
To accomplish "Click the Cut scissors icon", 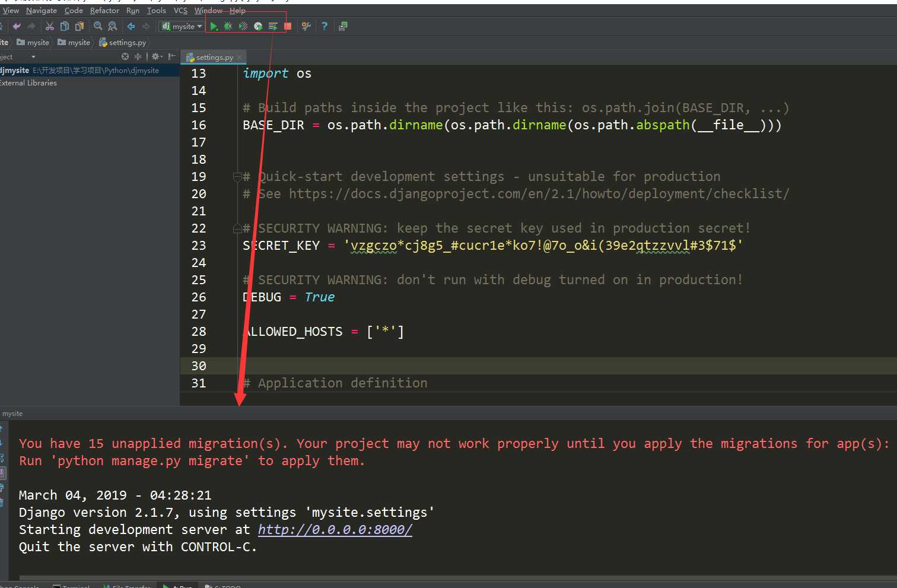I will pyautogui.click(x=50, y=26).
